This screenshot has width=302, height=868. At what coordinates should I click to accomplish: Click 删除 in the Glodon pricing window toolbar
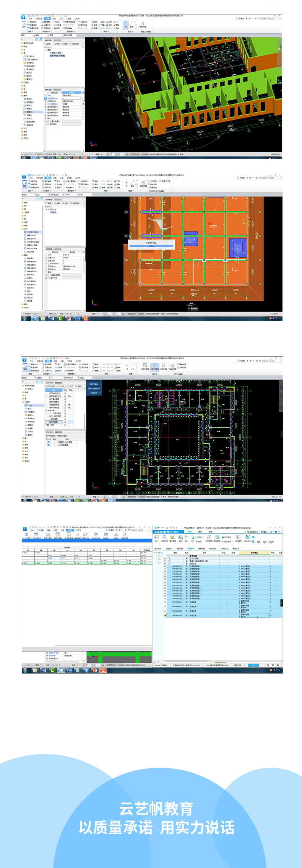pos(199,541)
